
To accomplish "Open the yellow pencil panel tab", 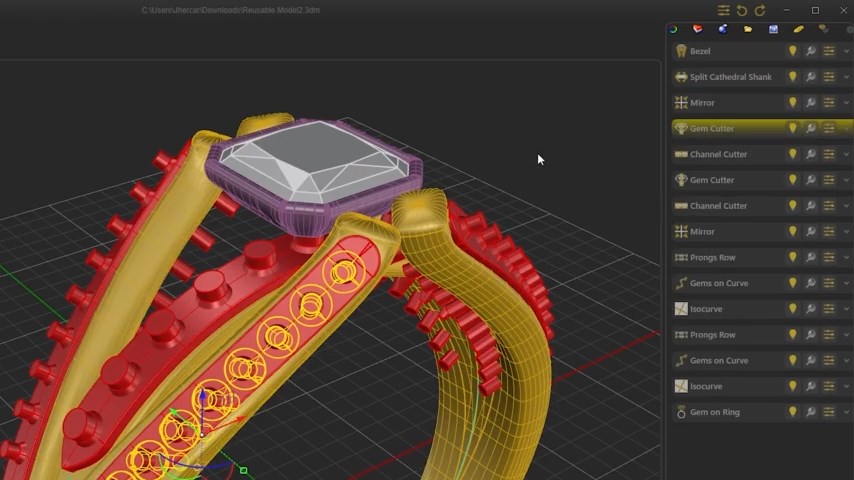I will pyautogui.click(x=798, y=29).
